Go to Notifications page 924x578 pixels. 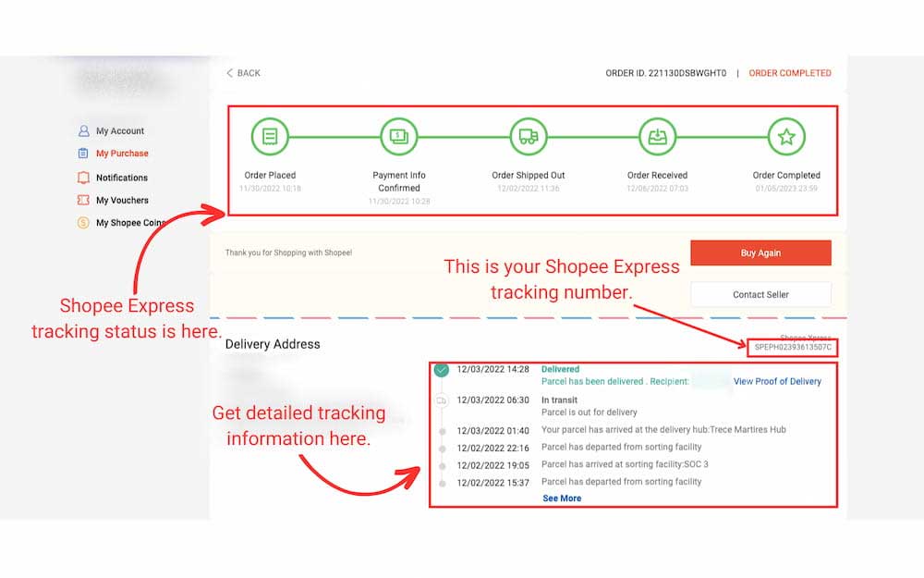tap(122, 178)
